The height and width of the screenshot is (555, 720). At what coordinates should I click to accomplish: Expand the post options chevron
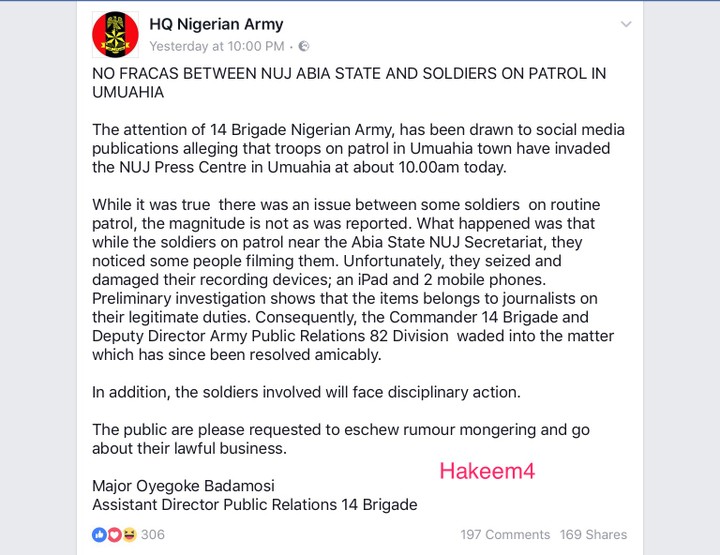626,24
